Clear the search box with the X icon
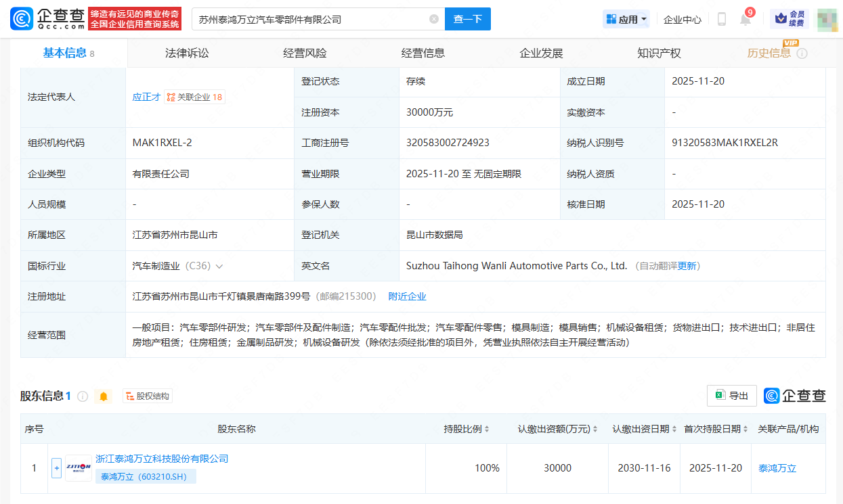This screenshot has width=843, height=504. pos(433,18)
